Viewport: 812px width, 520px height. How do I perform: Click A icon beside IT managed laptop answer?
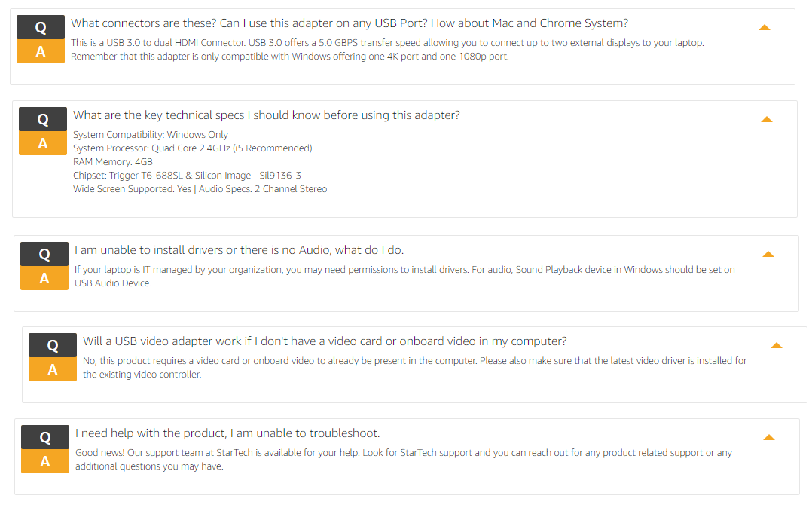pyautogui.click(x=44, y=278)
